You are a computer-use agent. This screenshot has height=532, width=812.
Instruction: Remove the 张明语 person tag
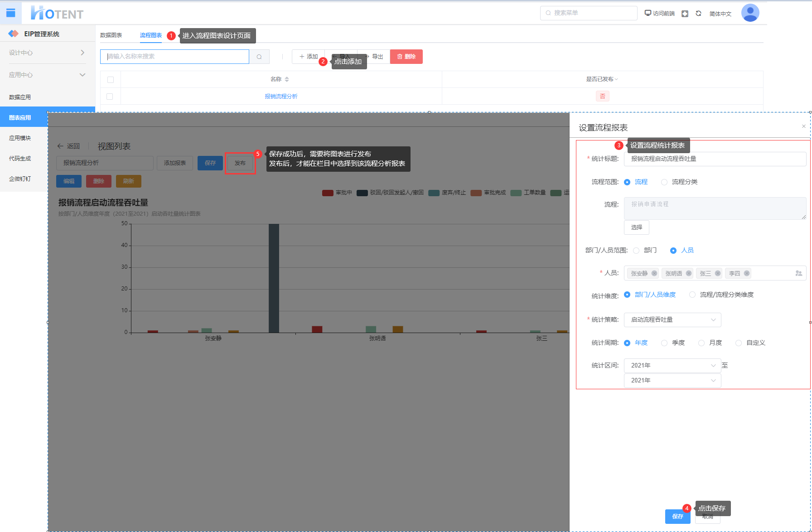[x=689, y=273]
